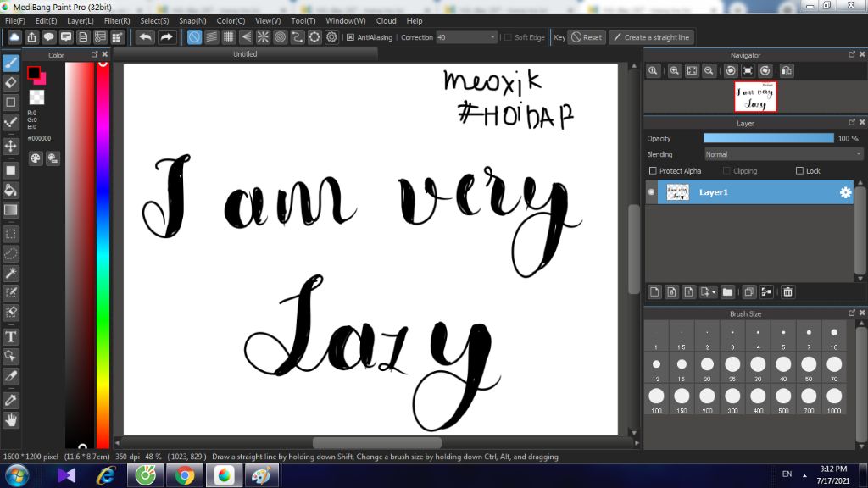The image size is (868, 488).
Task: Select the rectangular Select tool
Action: click(x=10, y=234)
